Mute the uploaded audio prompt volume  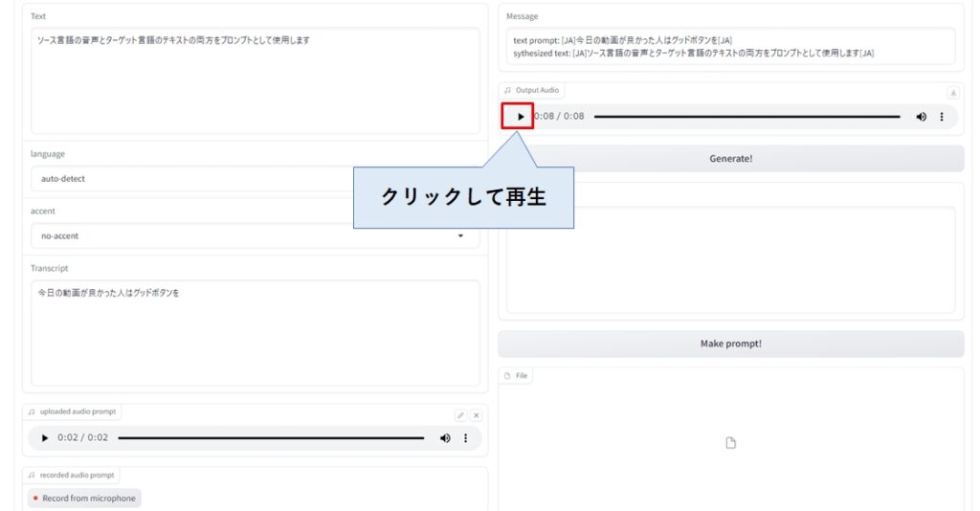[445, 438]
